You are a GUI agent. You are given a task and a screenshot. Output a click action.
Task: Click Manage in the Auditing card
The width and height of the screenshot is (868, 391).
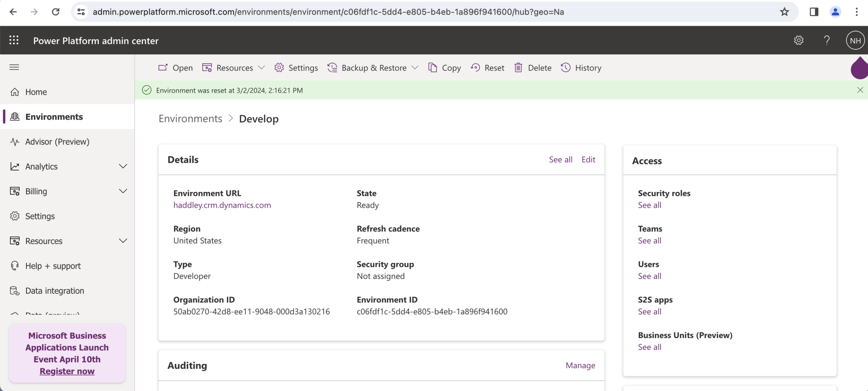tap(580, 365)
